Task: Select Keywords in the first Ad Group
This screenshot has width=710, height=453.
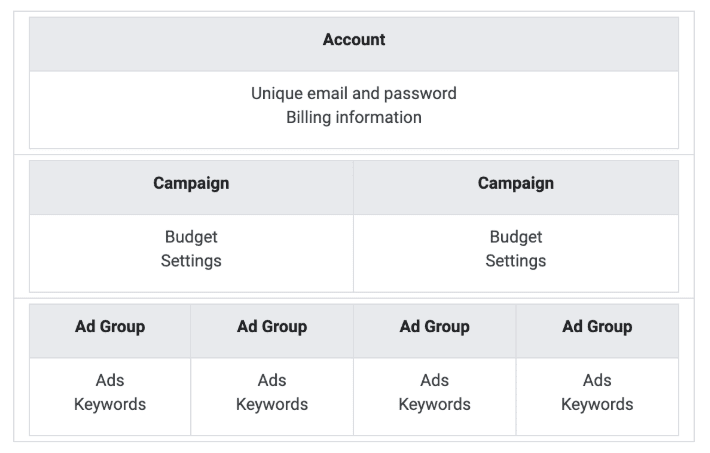Action: click(x=110, y=405)
